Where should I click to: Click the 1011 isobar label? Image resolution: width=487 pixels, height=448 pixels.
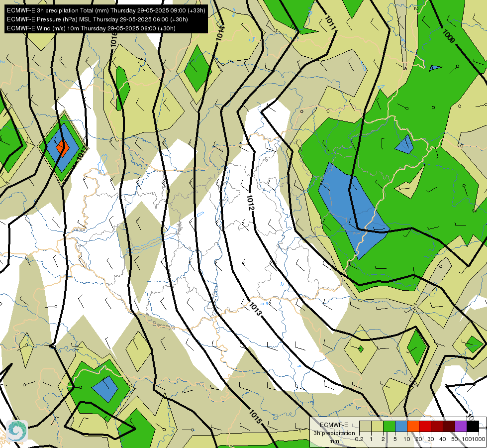330,23
